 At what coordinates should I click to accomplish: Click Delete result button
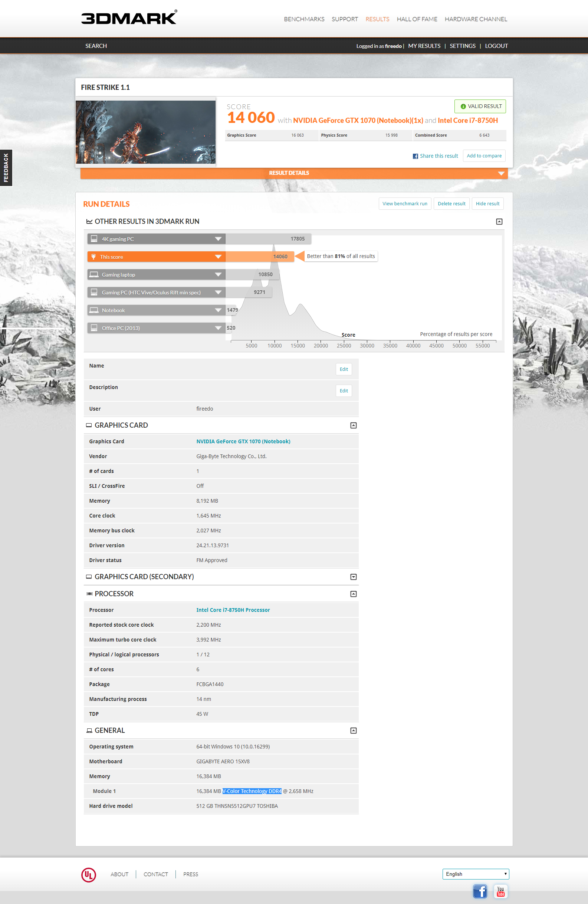click(x=451, y=203)
